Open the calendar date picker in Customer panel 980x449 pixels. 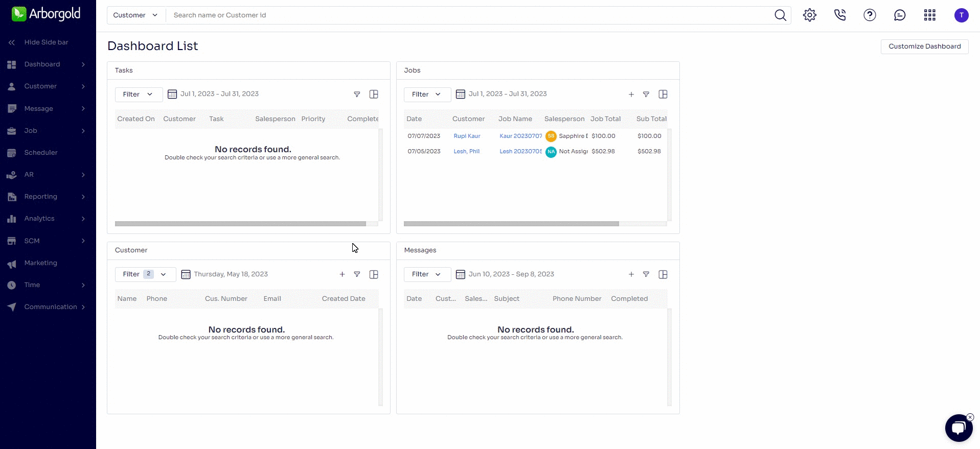[186, 274]
